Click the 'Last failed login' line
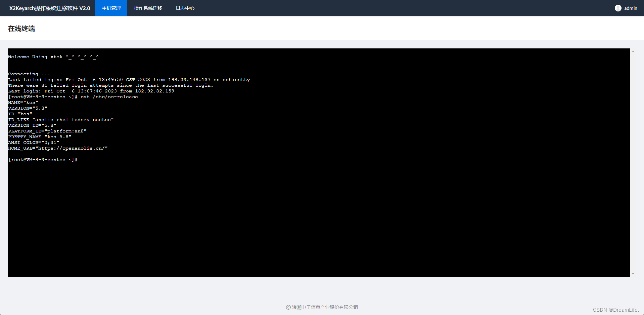Screen dimensions: 644x315 129,80
